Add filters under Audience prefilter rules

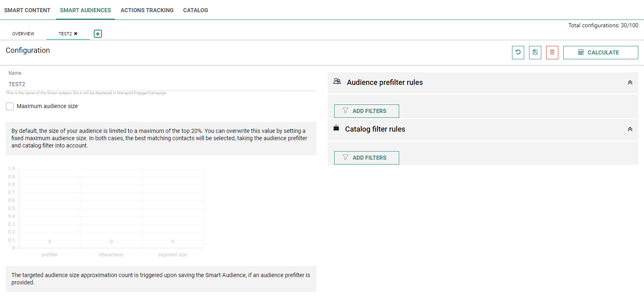366,111
